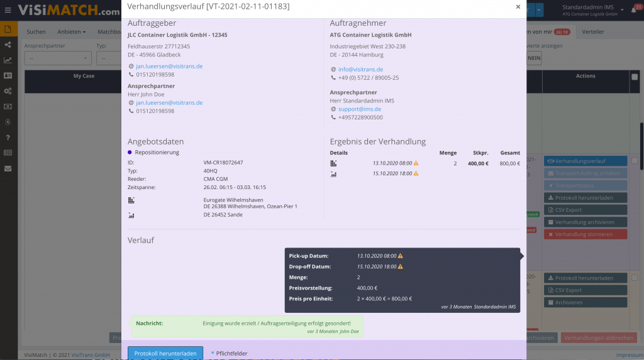The height and width of the screenshot is (360, 644).
Task: Open the 'von mir' tab with badge
Action: click(x=550, y=31)
